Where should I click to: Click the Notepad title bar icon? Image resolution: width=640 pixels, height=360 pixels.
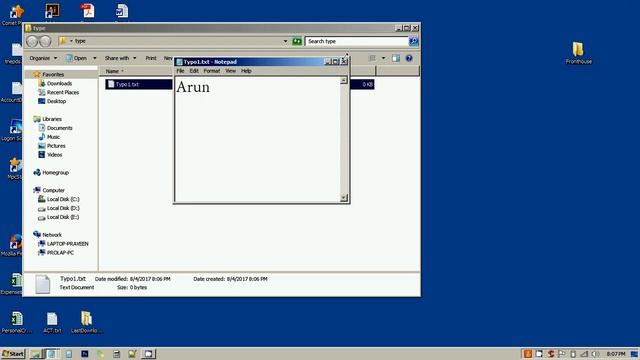[x=179, y=62]
